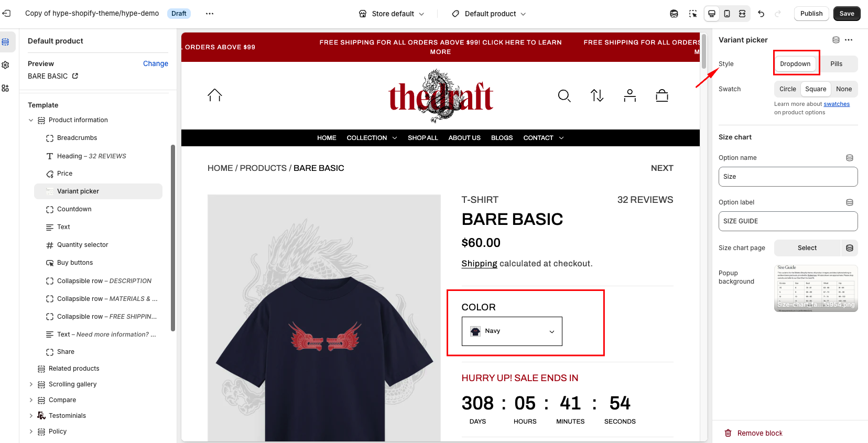Open the apps icon in left rail
868x443 pixels.
[x=5, y=88]
